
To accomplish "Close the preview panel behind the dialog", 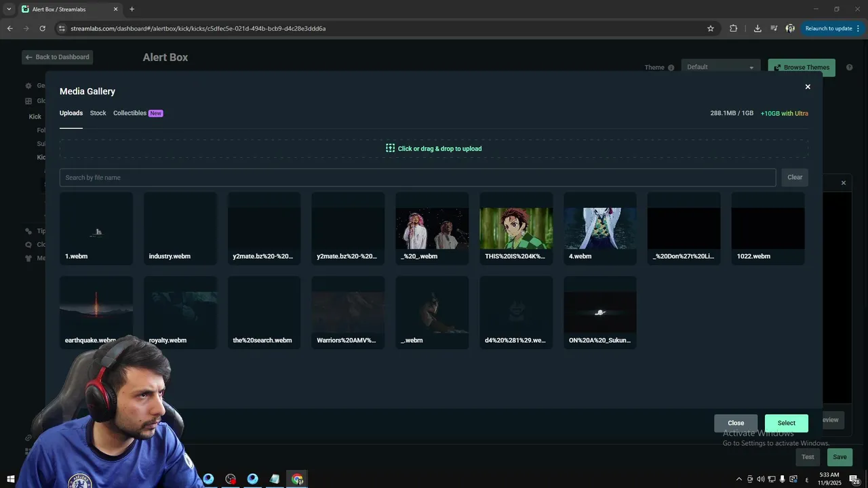I will 844,183.
